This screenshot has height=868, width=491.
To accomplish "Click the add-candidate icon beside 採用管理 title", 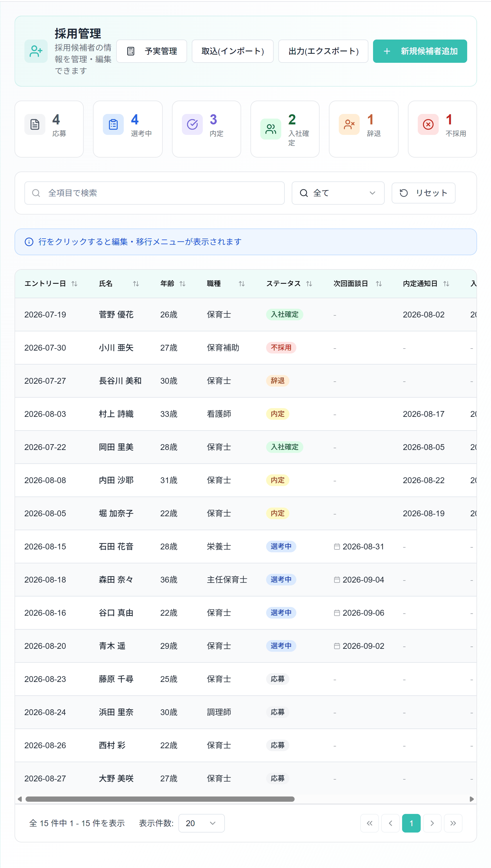I will (36, 51).
